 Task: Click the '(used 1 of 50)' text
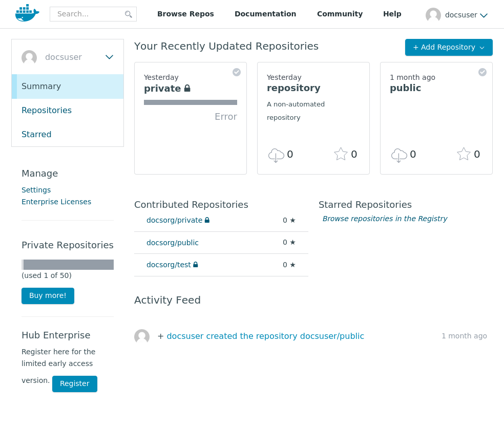[x=47, y=275]
